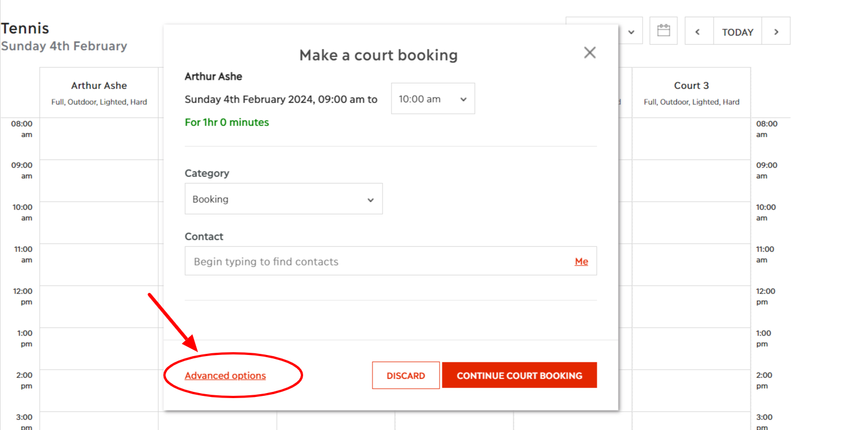Click the Arthur Ashe 11:00 am slot

99,264
